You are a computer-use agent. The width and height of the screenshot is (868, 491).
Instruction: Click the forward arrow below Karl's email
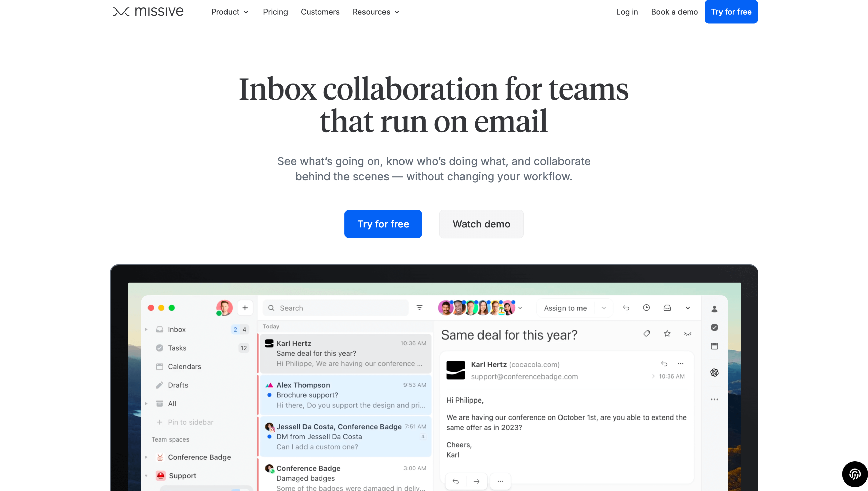(476, 481)
